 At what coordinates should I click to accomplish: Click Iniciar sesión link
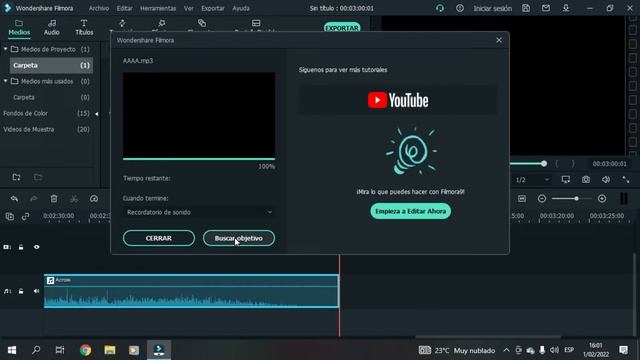492,8
